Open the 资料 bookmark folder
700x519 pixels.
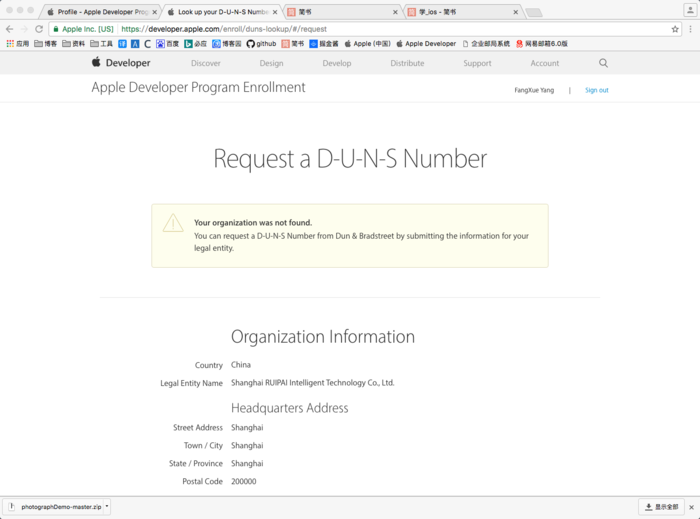pos(73,44)
